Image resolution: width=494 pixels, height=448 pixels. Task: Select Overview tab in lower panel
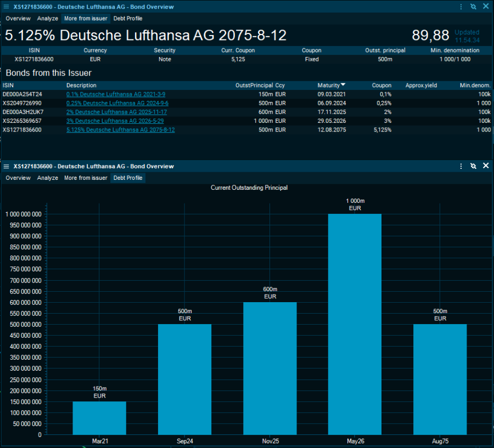18,178
